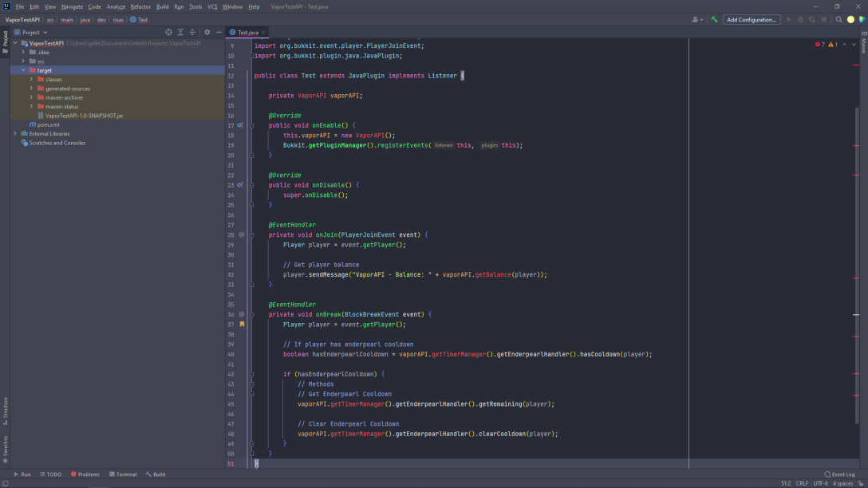Expand the generated-sources folder

click(32, 89)
